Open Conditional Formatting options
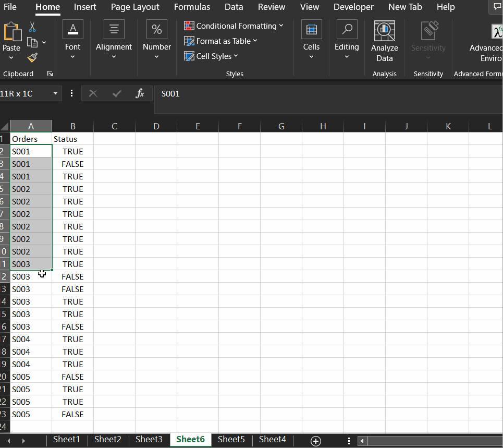The height and width of the screenshot is (448, 503). coord(233,26)
